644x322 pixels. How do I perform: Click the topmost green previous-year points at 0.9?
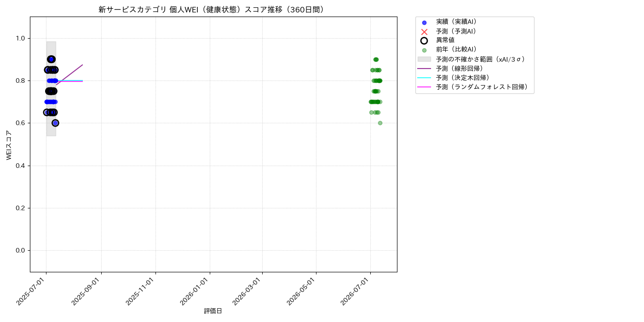376,59
